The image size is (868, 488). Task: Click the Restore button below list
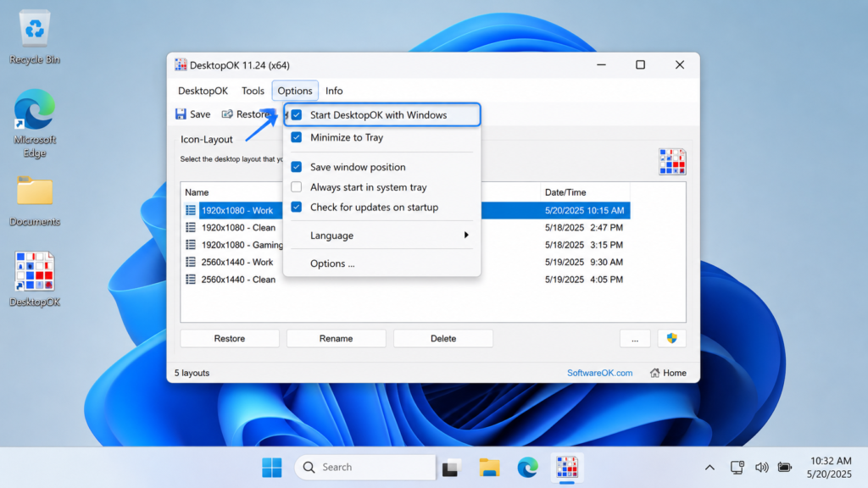click(230, 338)
